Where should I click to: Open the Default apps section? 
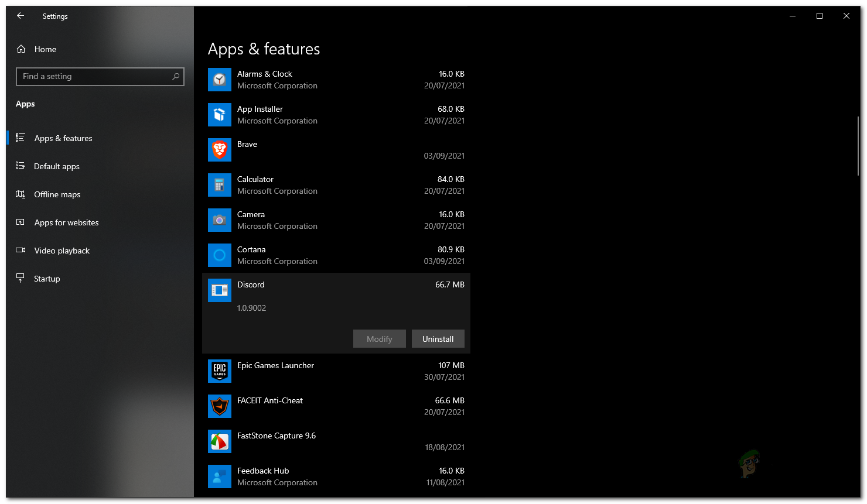(x=57, y=166)
